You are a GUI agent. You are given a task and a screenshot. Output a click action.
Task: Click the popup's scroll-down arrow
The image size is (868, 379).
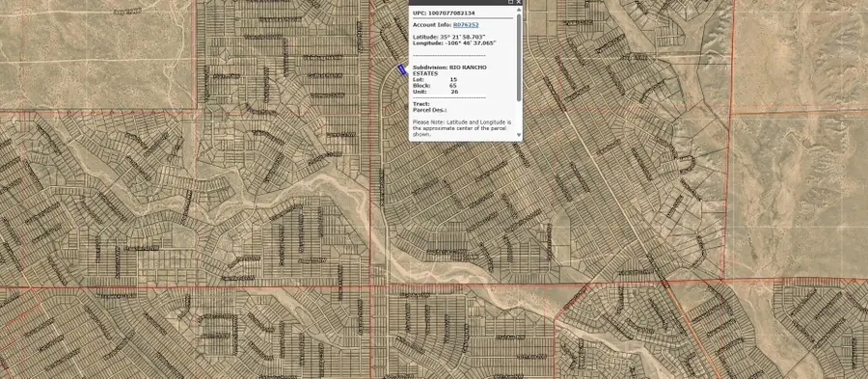519,134
